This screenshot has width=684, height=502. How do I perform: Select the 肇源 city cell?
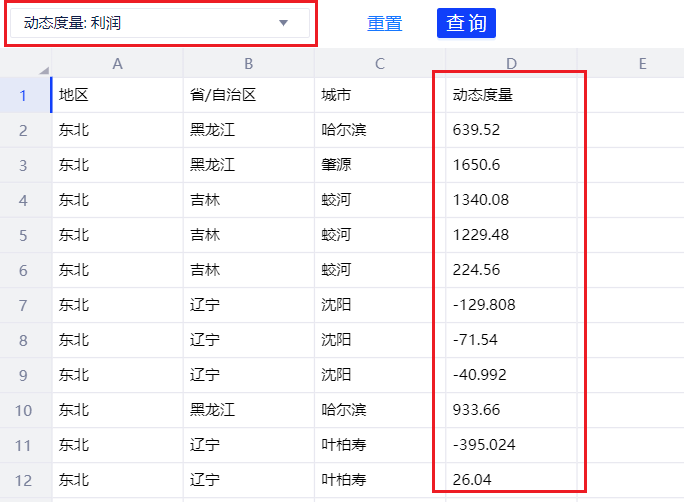click(x=380, y=165)
